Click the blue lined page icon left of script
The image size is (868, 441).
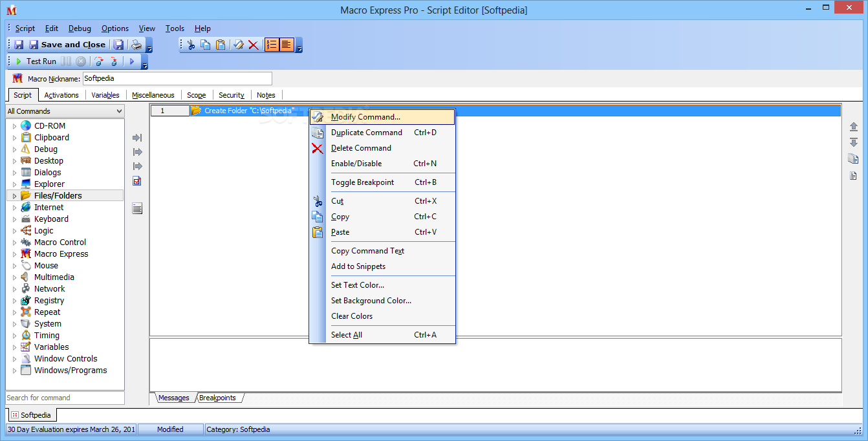click(x=137, y=208)
